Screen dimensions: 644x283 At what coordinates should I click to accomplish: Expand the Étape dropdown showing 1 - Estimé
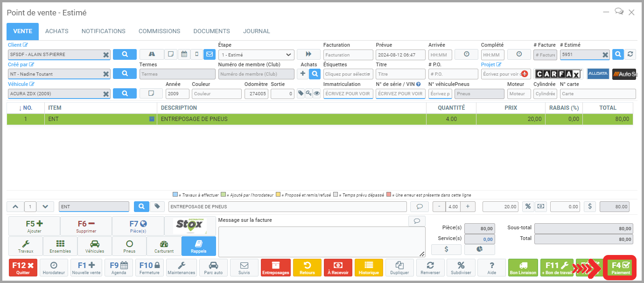(x=256, y=55)
